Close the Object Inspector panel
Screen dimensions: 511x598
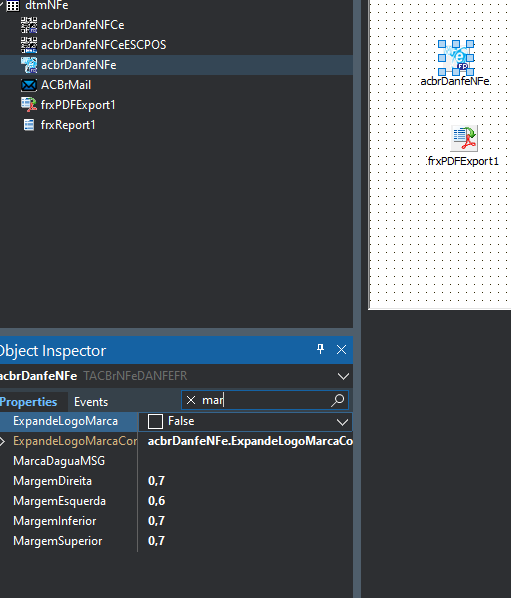(341, 349)
